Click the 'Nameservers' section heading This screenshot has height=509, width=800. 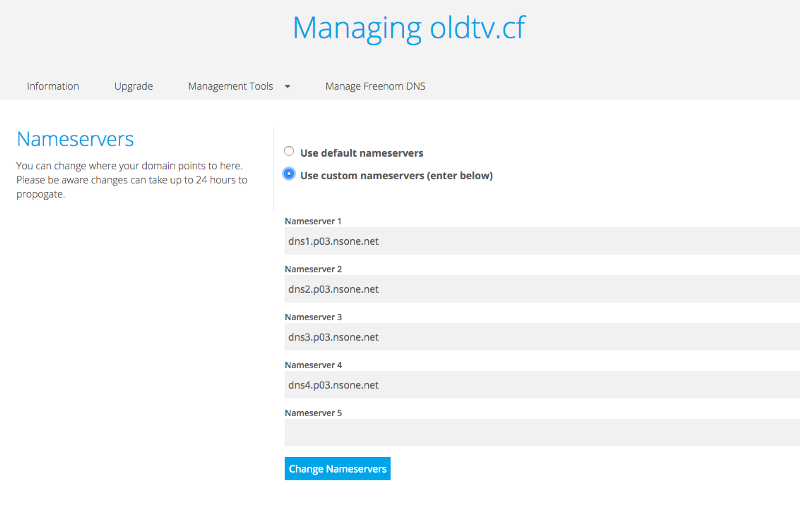pyautogui.click(x=75, y=139)
